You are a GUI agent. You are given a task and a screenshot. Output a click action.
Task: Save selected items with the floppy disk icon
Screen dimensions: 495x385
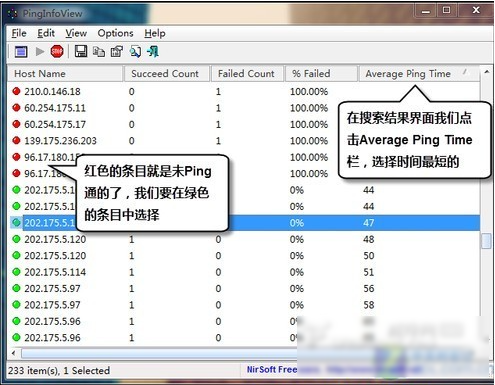click(x=81, y=52)
